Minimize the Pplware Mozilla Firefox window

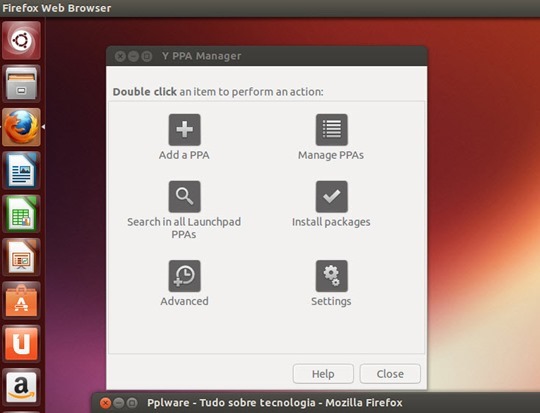tap(119, 403)
